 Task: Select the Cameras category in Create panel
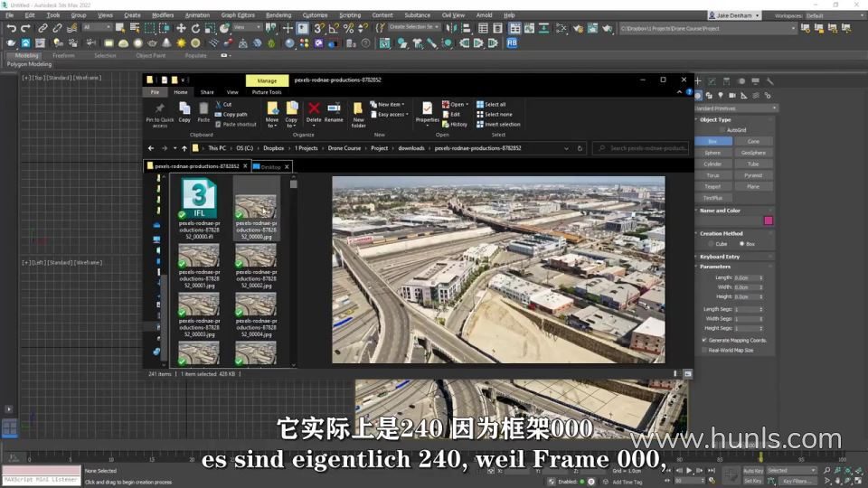pyautogui.click(x=732, y=95)
